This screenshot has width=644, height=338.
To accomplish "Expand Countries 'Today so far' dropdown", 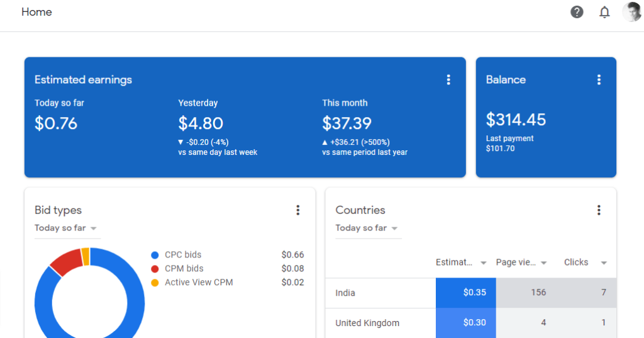I will 367,228.
